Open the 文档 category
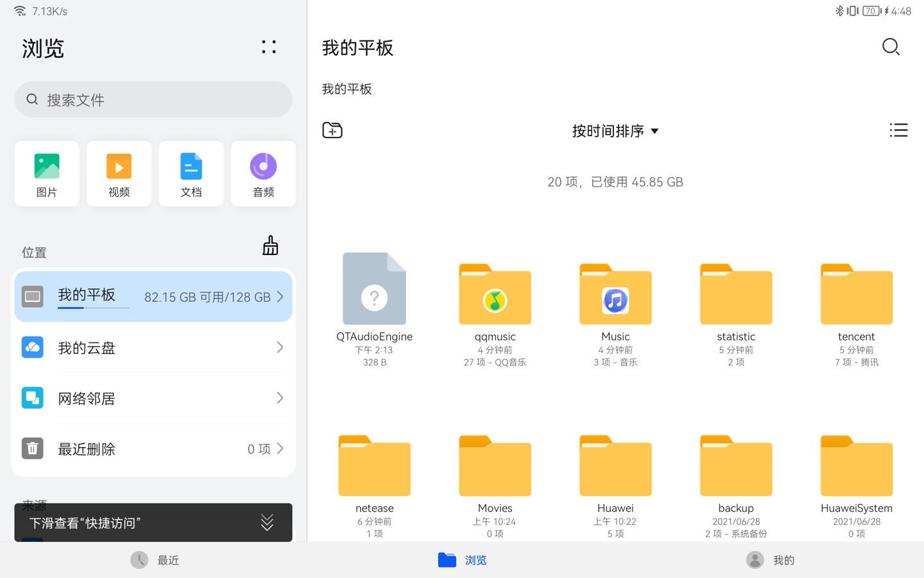The height and width of the screenshot is (578, 924). [191, 173]
